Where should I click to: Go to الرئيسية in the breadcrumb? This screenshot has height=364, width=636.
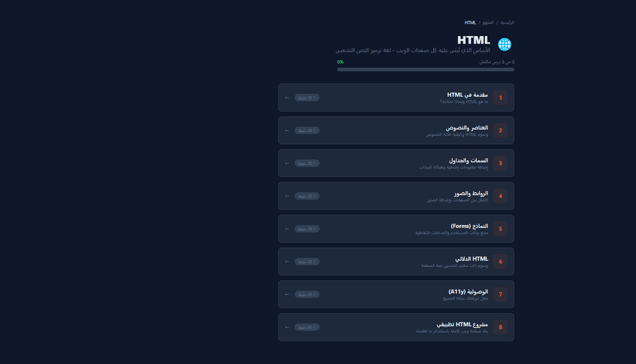507,23
